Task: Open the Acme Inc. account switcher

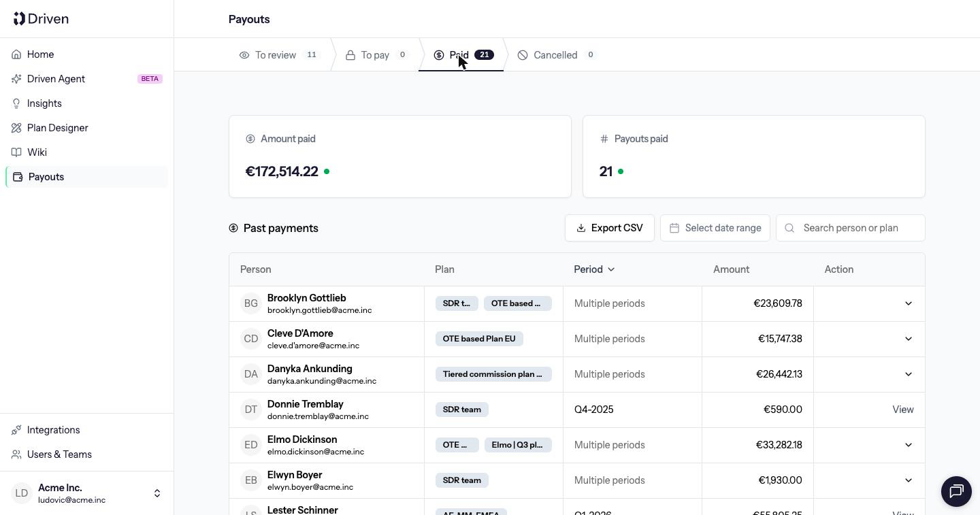Action: click(87, 493)
